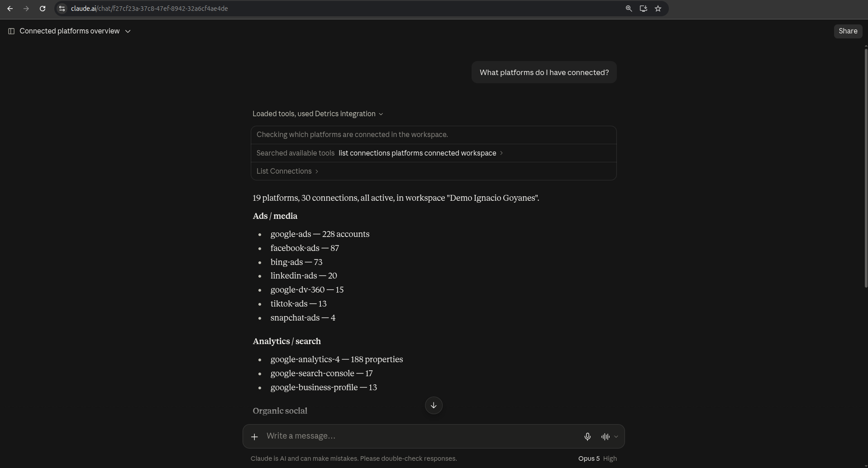The width and height of the screenshot is (868, 468).
Task: Click the "Analytics / search" heading
Action: coord(286,341)
